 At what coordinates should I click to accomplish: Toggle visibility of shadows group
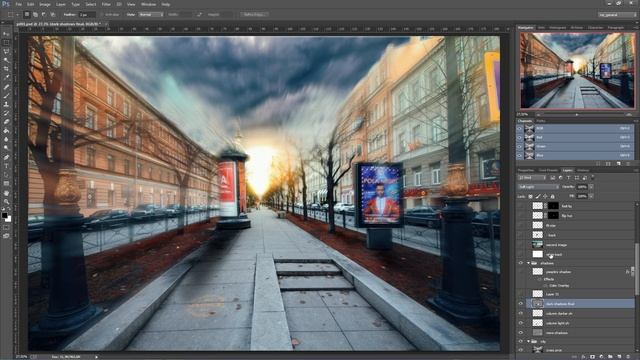point(520,263)
